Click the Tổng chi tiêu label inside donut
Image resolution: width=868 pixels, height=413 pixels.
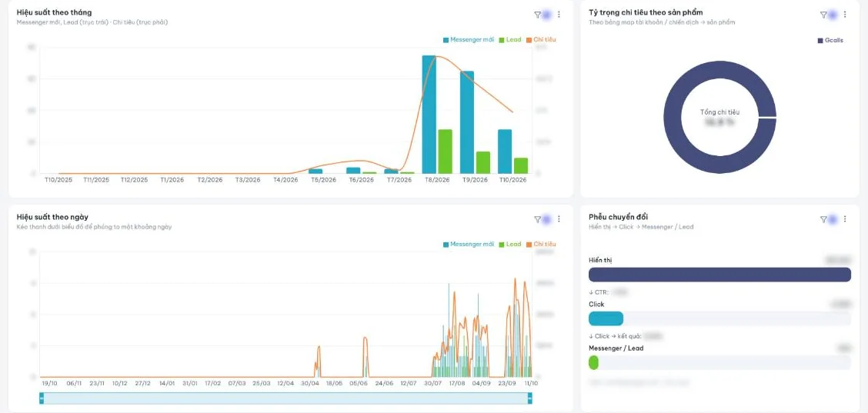719,112
